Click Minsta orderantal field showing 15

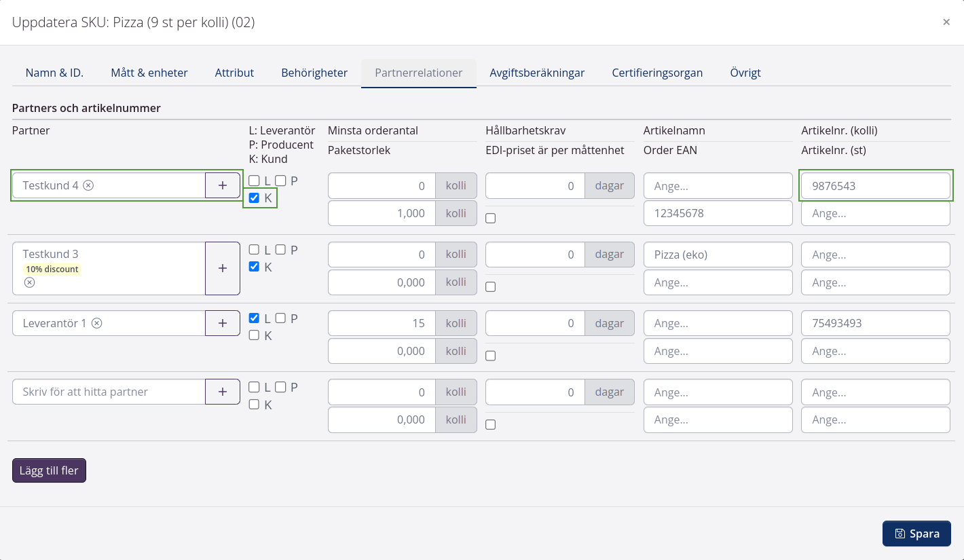[382, 323]
